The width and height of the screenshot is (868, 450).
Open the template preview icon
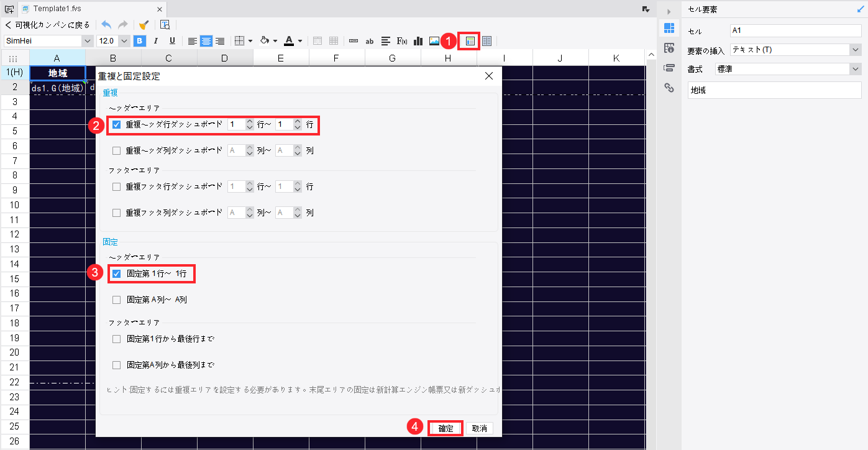pos(165,25)
